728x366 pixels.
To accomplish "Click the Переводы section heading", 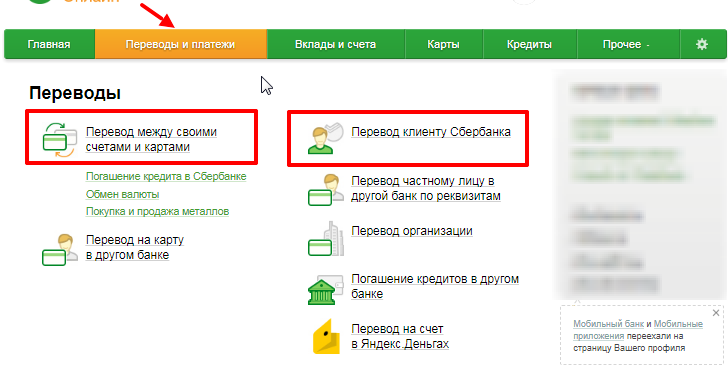I will (75, 93).
